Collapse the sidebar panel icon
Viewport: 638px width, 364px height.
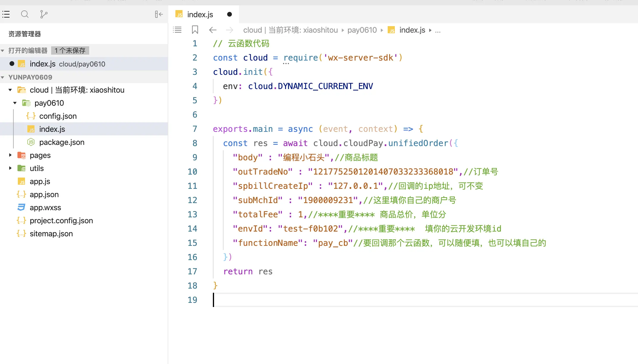159,14
